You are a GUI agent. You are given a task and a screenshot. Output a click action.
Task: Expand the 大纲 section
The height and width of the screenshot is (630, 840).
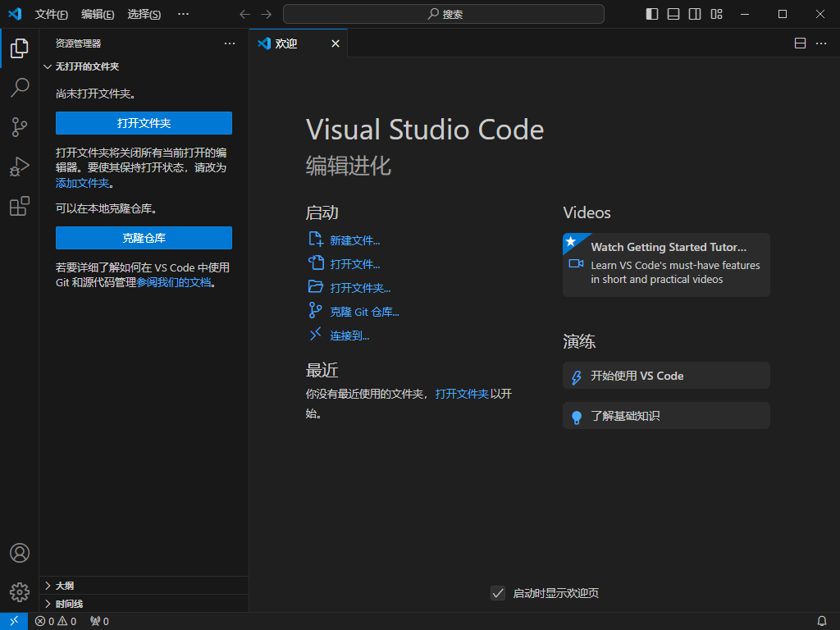pyautogui.click(x=144, y=586)
